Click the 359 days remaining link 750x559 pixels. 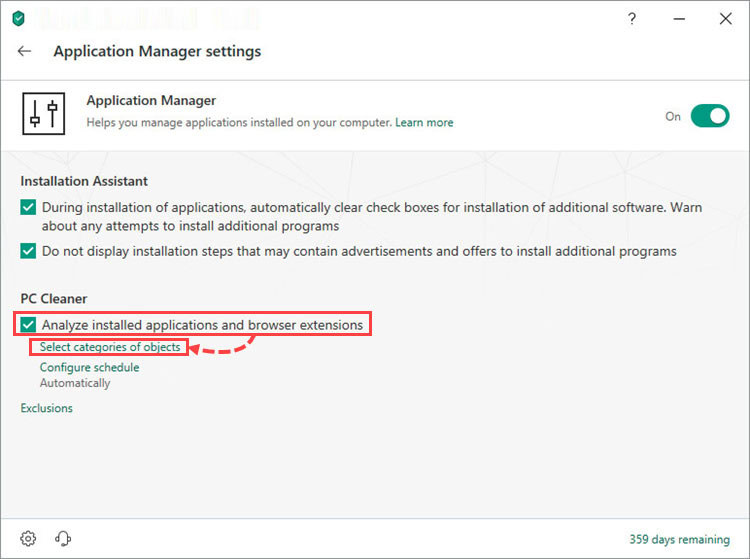click(x=679, y=539)
